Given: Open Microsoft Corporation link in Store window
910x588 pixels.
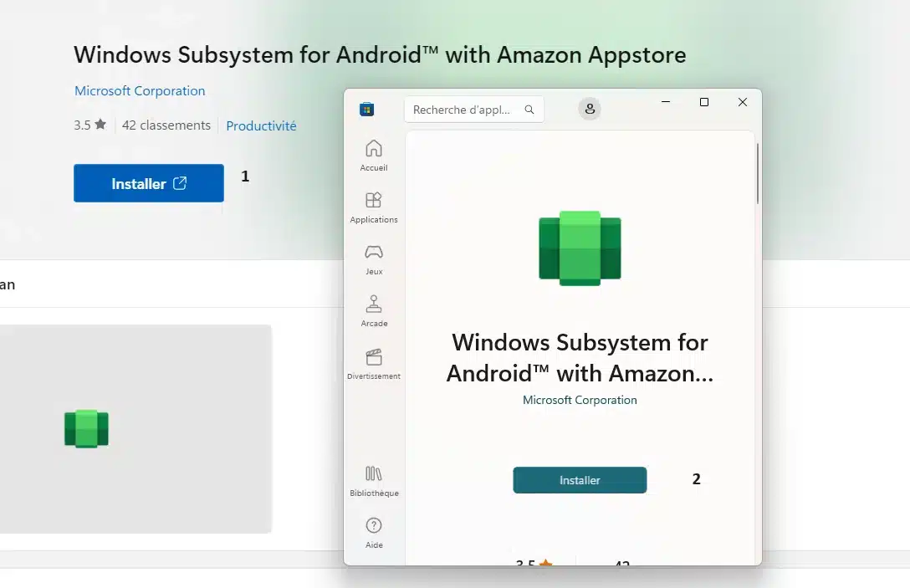Looking at the screenshot, I should click(580, 400).
